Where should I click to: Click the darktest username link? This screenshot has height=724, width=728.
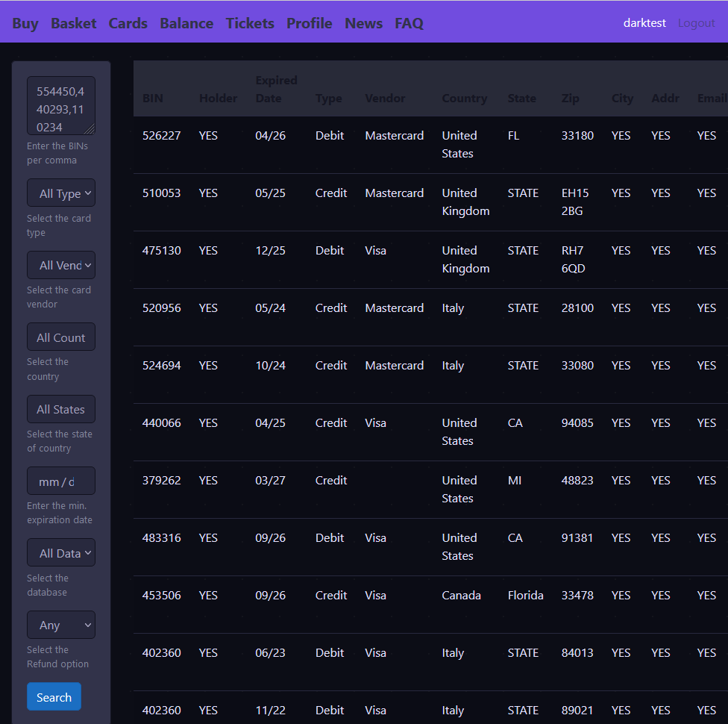pyautogui.click(x=644, y=23)
